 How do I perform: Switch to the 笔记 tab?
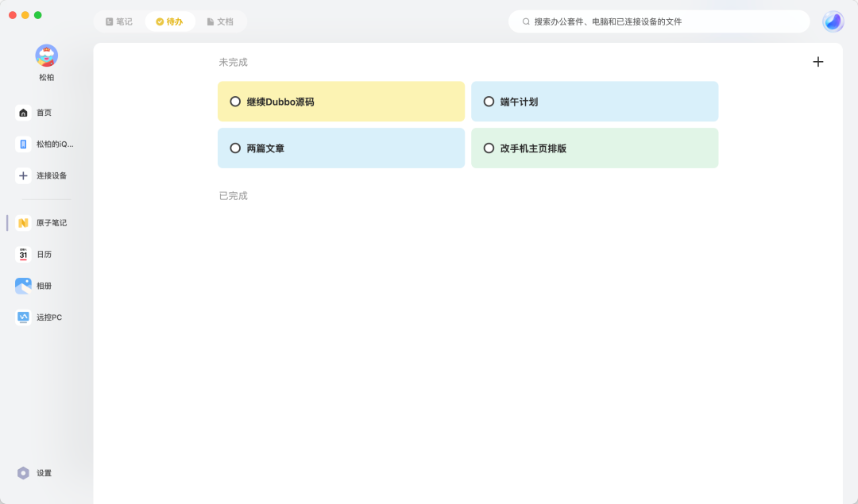click(x=118, y=22)
